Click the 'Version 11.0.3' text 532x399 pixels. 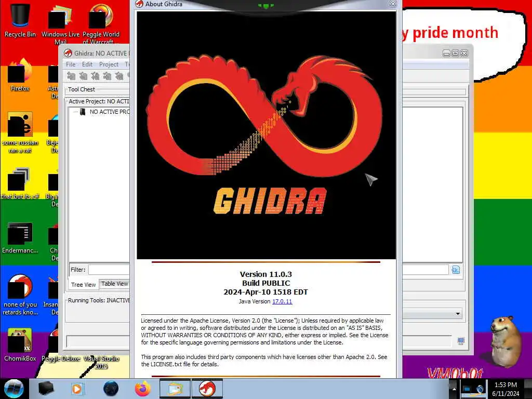coord(266,274)
